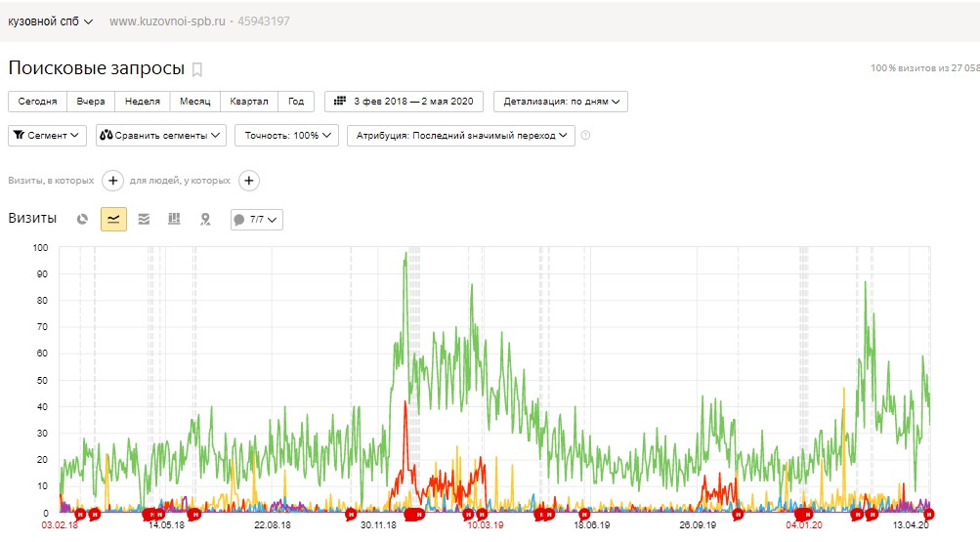The width and height of the screenshot is (980, 542).
Task: Add a condition for Визиты, в которых
Action: (112, 181)
